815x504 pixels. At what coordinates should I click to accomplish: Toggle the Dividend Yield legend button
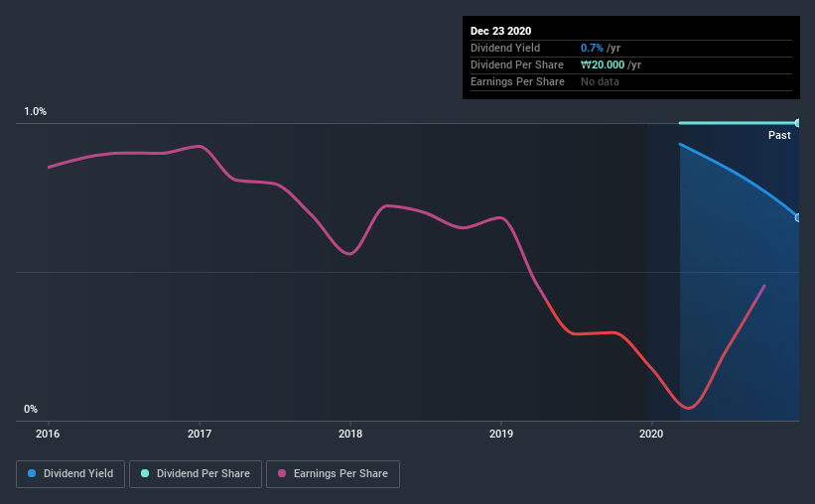[70, 474]
